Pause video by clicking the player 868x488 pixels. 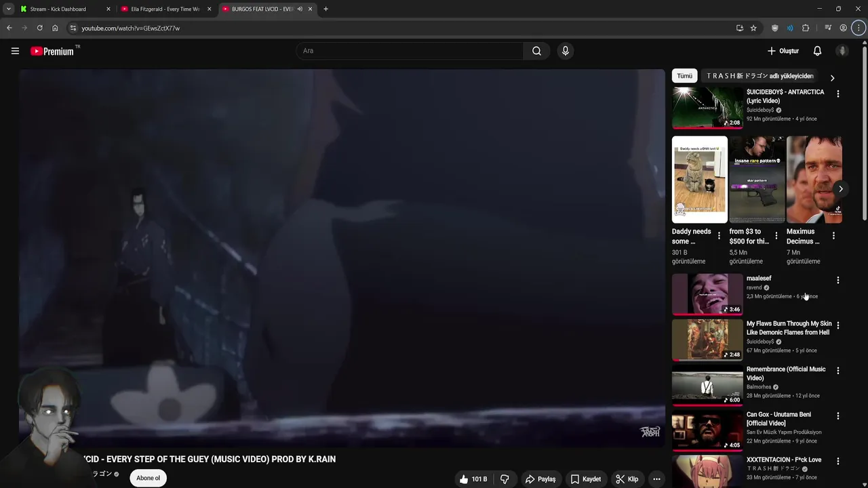pos(342,258)
